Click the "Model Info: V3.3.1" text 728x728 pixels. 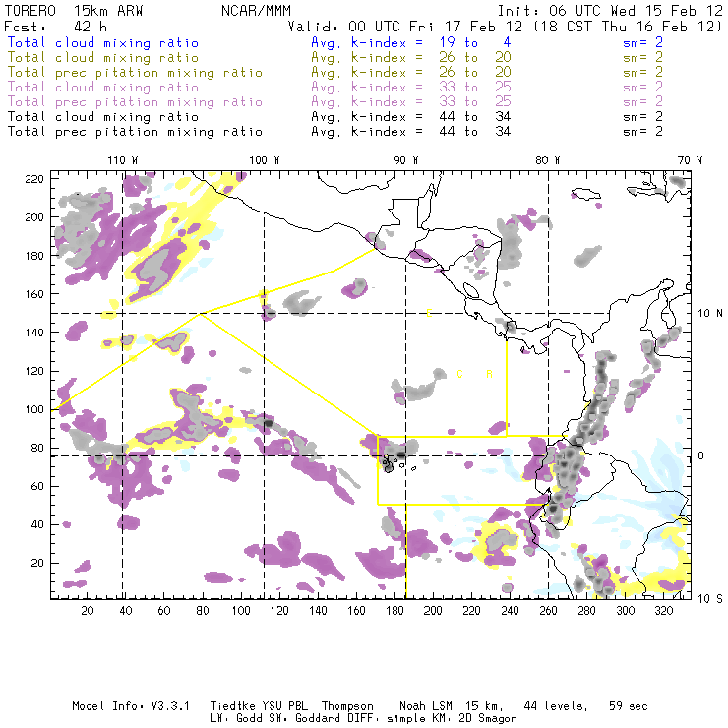click(x=131, y=706)
